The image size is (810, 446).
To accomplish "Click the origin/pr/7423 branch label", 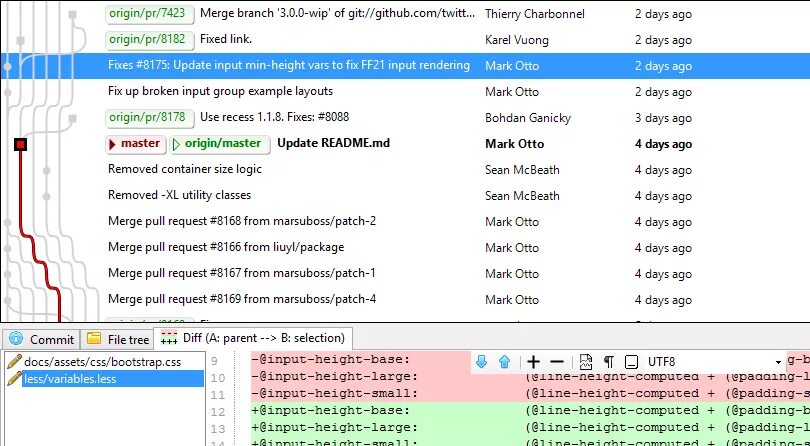I will (150, 13).
